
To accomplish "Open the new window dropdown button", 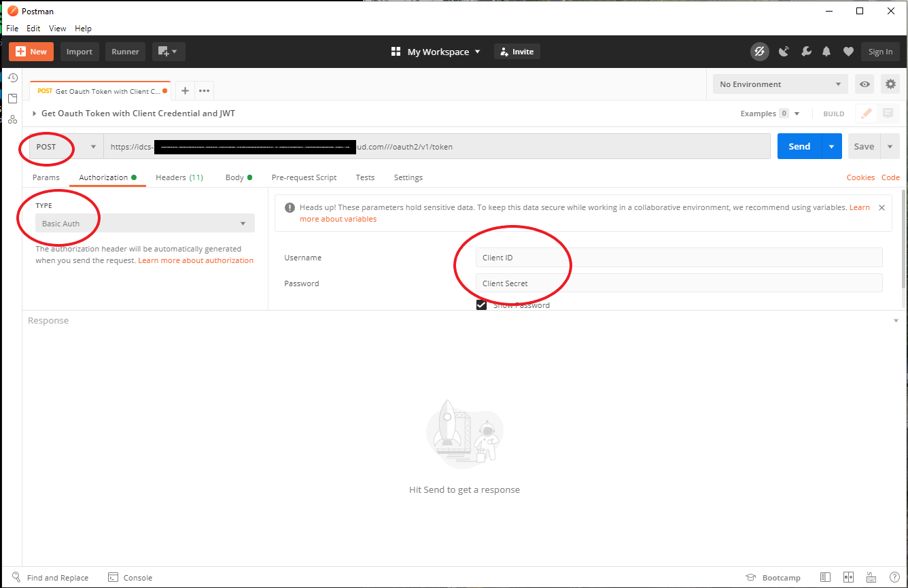I will point(169,52).
